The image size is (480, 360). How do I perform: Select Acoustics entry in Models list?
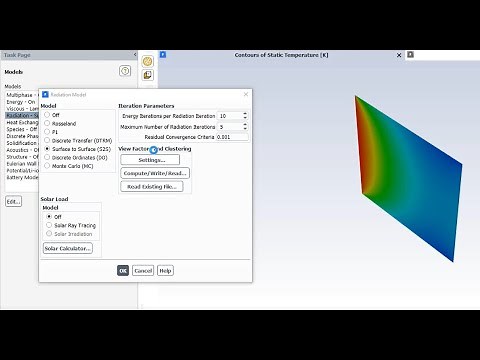click(22, 150)
